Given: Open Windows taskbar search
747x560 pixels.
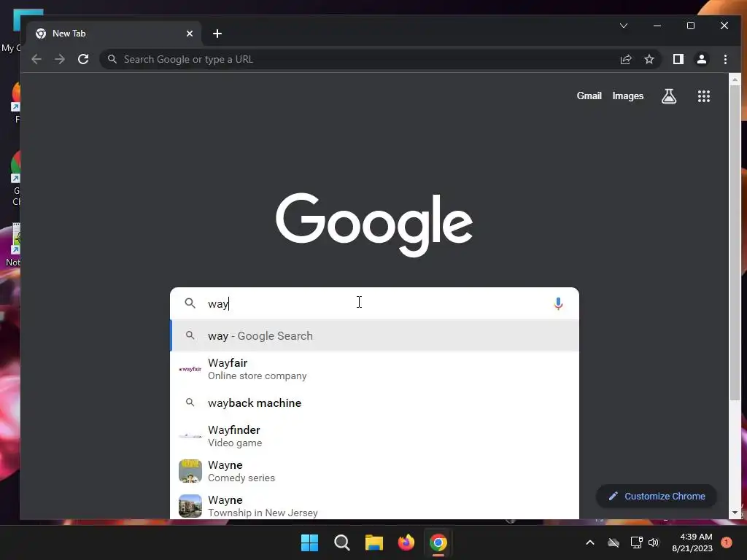Looking at the screenshot, I should point(342,542).
